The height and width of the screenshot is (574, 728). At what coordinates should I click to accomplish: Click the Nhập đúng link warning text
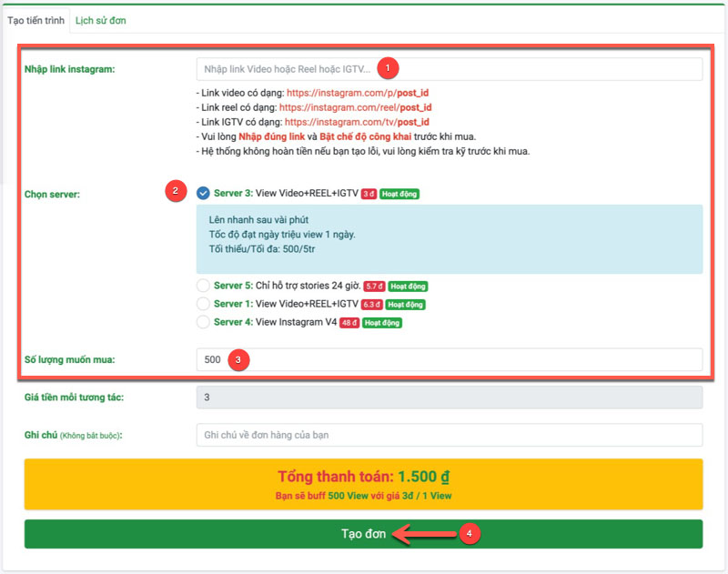click(x=271, y=136)
